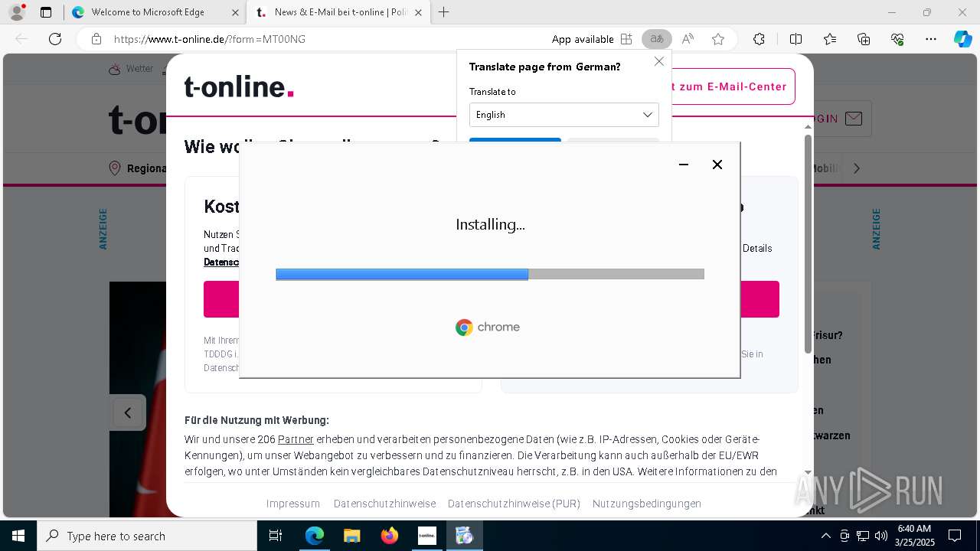
Task: Close the translate page popup
Action: pos(659,61)
